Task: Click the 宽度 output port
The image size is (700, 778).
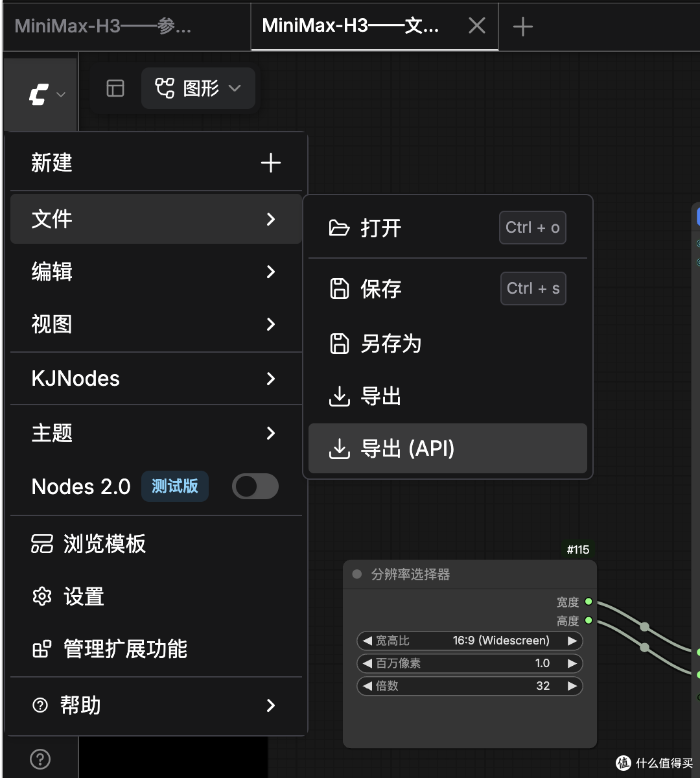Action: click(589, 602)
